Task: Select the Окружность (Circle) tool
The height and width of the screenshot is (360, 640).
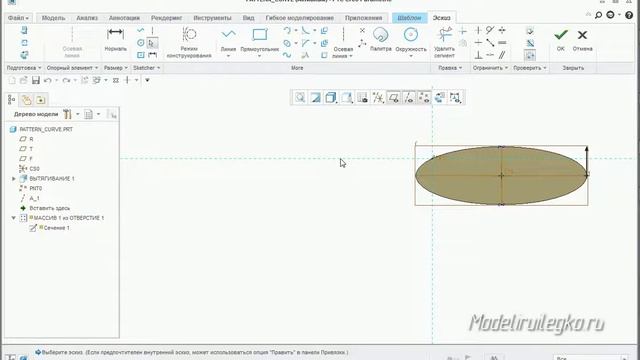Action: [x=411, y=40]
